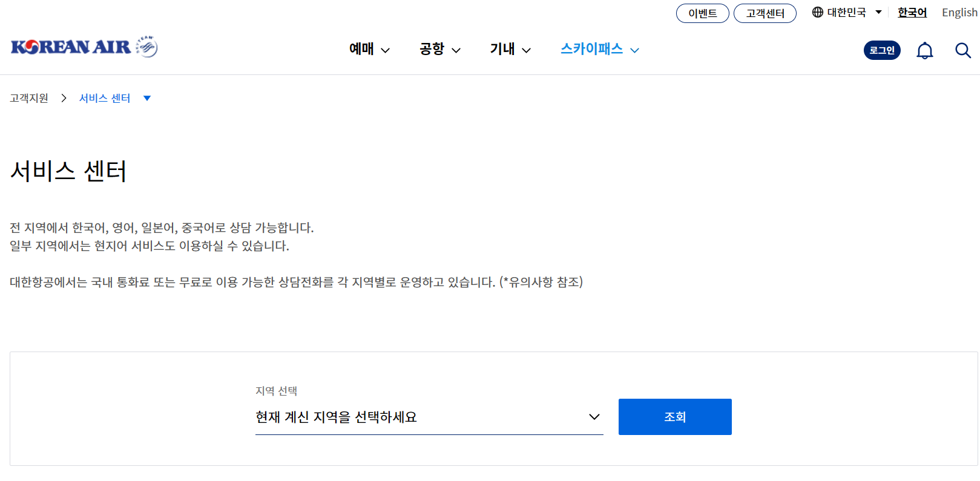Image resolution: width=980 pixels, height=481 pixels.
Task: Open the 고객지원 breadcrumb link
Action: coord(28,97)
